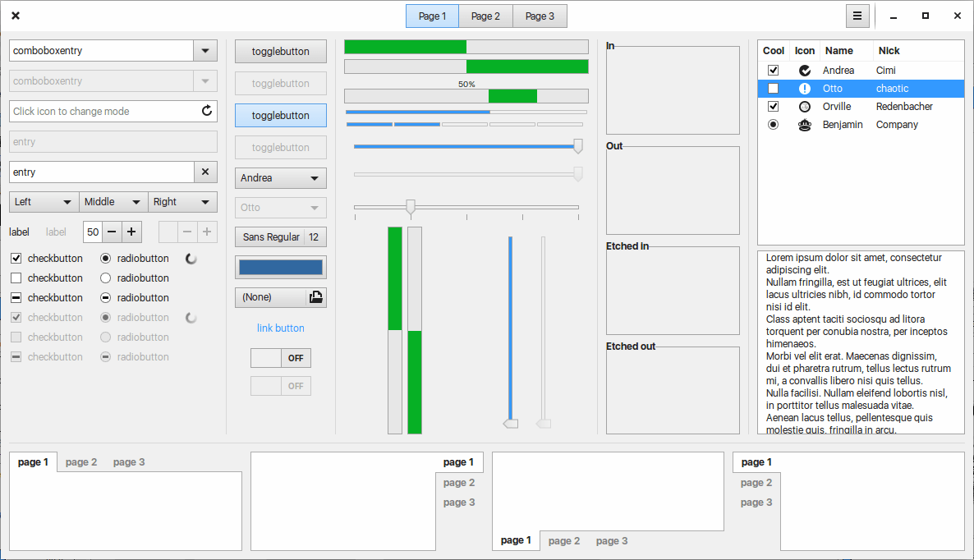This screenshot has width=974, height=560.
Task: Select the Redenbacher cell
Action: pos(904,106)
